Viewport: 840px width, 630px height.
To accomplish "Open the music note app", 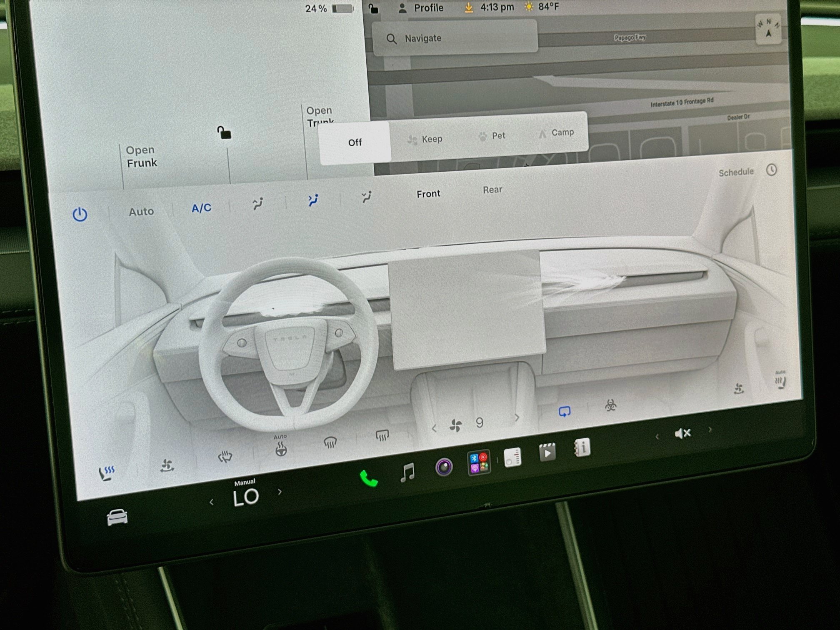I will pyautogui.click(x=407, y=472).
